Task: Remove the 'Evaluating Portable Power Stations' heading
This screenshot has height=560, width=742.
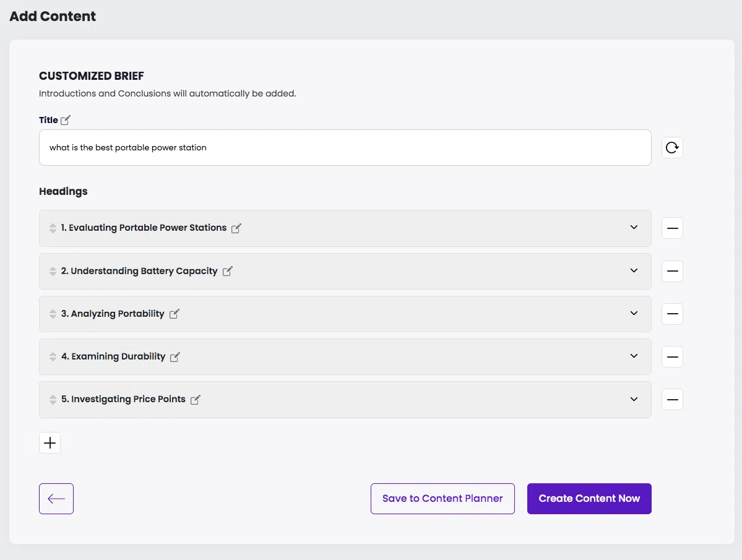Action: click(672, 228)
